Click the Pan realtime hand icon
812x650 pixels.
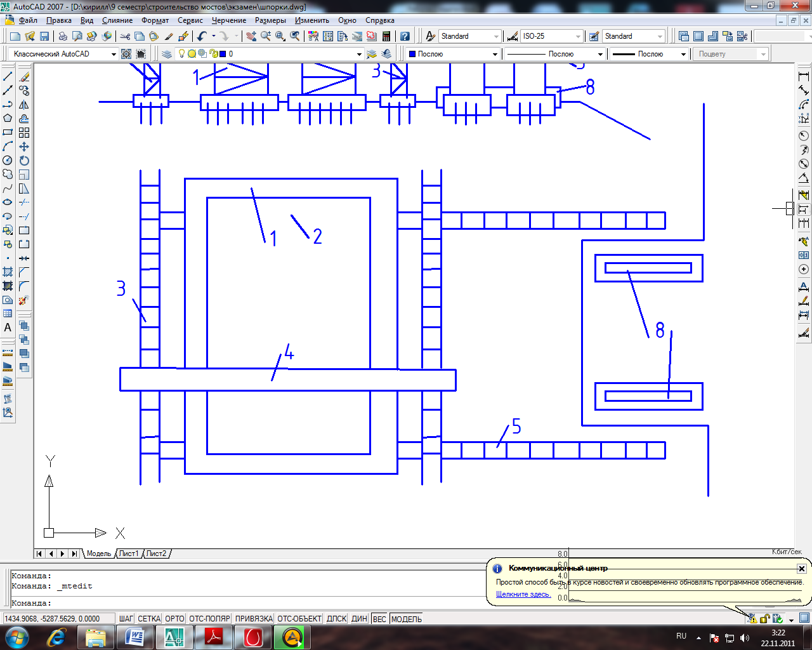click(x=251, y=36)
